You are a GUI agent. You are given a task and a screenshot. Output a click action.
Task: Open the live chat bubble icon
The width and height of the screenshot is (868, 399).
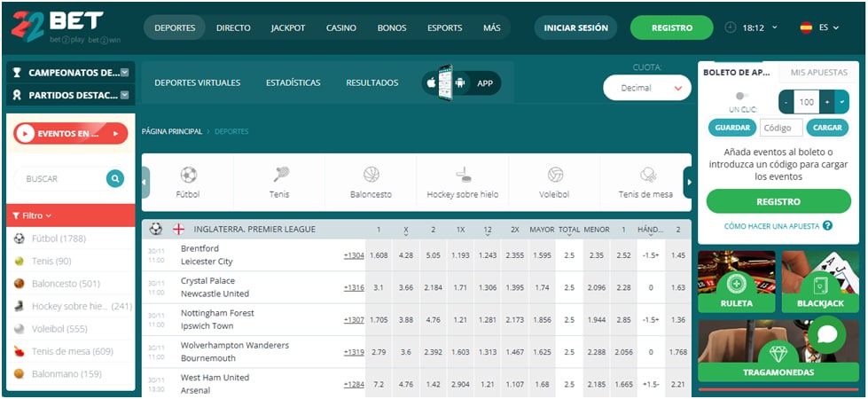pyautogui.click(x=827, y=334)
